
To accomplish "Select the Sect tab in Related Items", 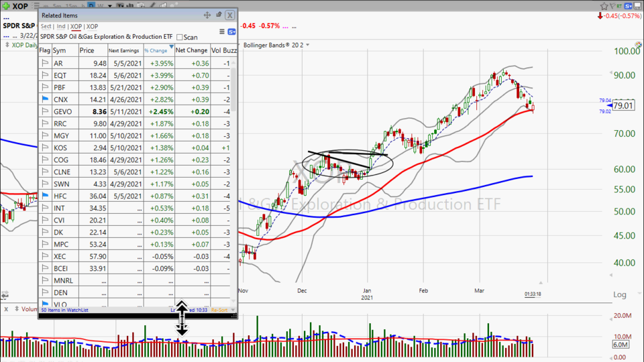I will pyautogui.click(x=46, y=26).
